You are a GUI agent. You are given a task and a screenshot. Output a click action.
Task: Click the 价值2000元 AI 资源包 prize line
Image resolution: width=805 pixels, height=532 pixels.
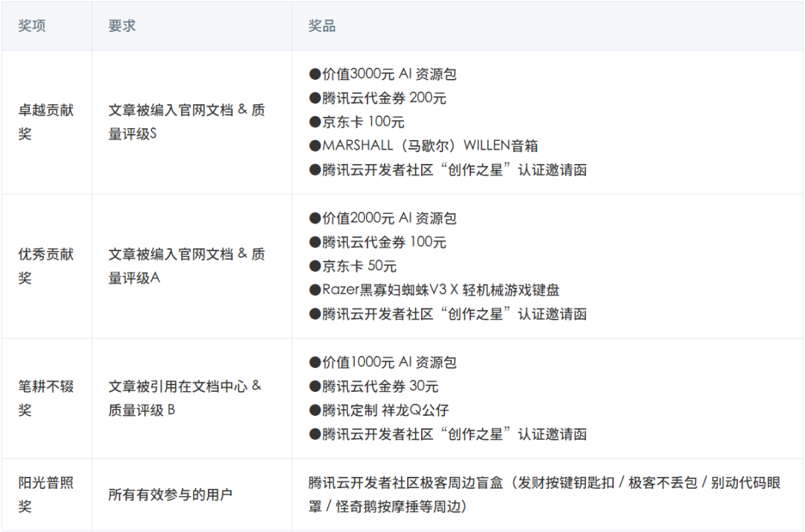point(383,218)
